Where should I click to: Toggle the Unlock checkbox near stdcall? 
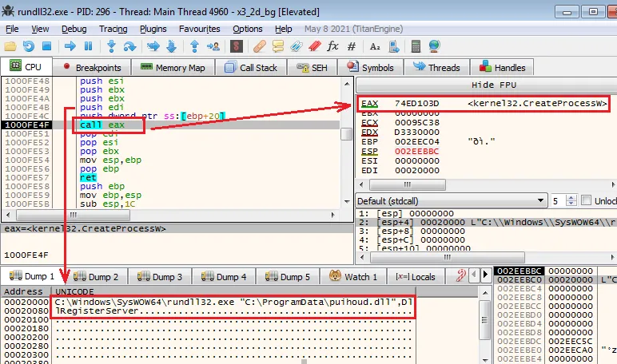tap(587, 200)
